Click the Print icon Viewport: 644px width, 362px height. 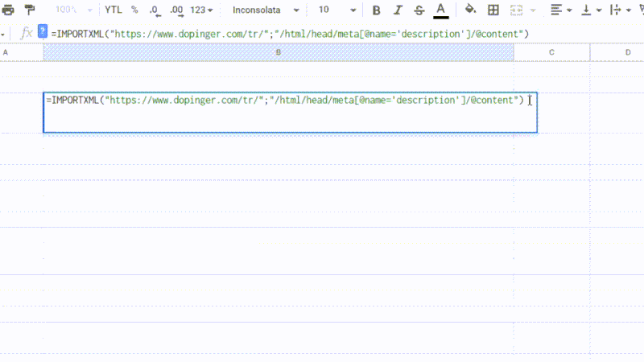[x=8, y=10]
